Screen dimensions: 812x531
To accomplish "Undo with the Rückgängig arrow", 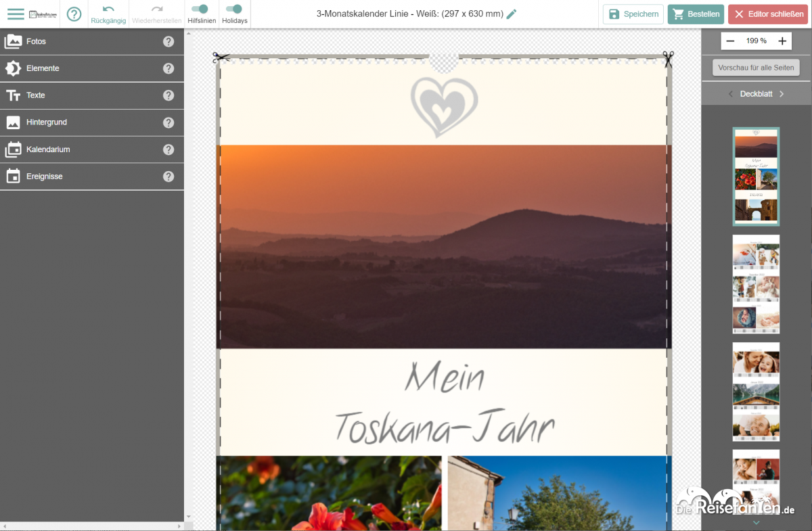I will 108,9.
